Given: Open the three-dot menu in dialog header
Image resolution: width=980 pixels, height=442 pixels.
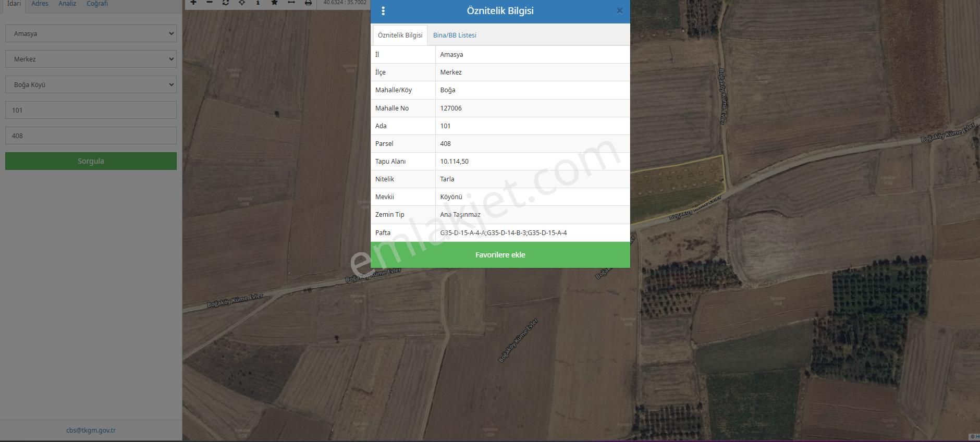Looking at the screenshot, I should tap(383, 11).
